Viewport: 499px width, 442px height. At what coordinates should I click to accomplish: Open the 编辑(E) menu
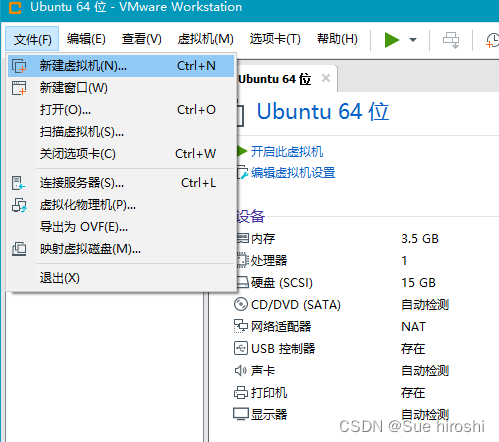click(86, 39)
